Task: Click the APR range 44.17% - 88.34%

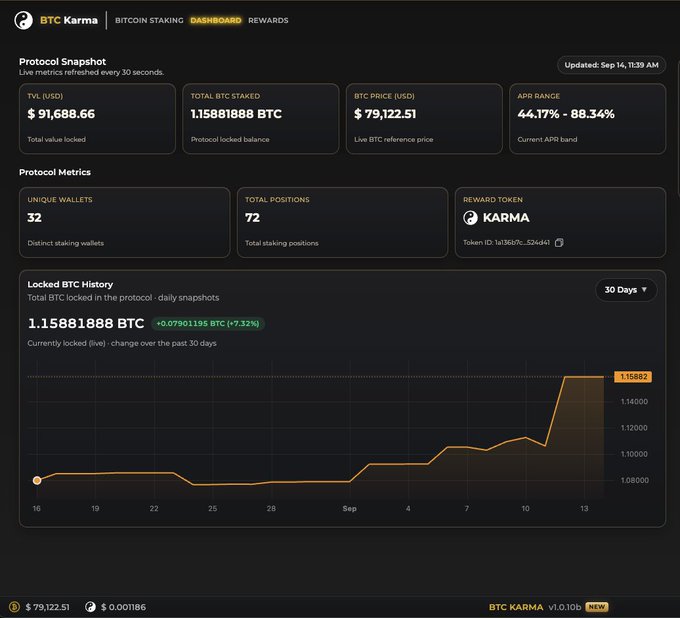Action: pos(566,114)
